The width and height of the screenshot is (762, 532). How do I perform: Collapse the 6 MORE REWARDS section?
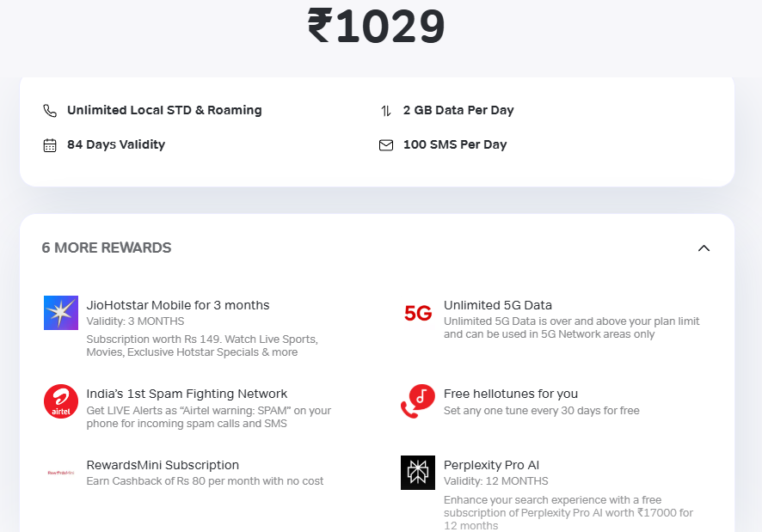[x=107, y=248]
